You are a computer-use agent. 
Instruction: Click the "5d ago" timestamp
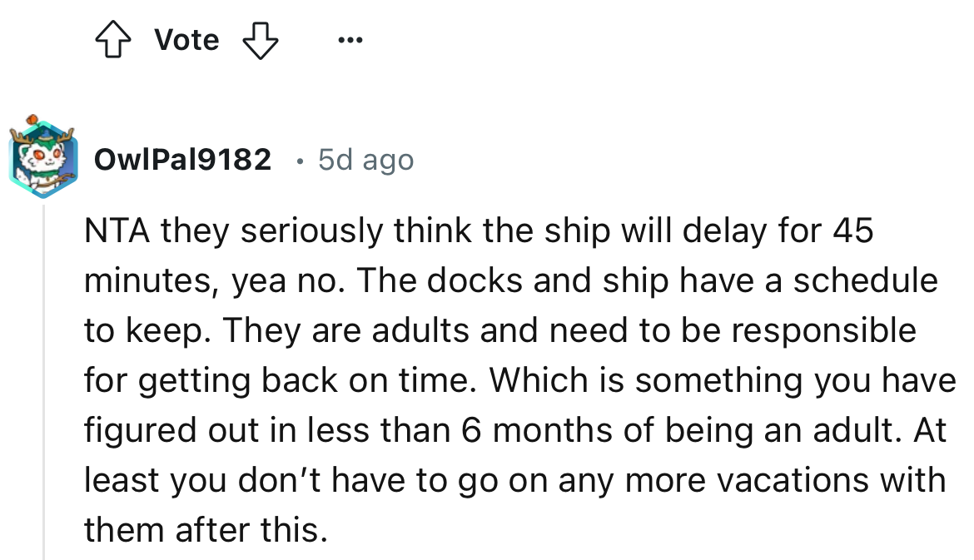tap(365, 159)
